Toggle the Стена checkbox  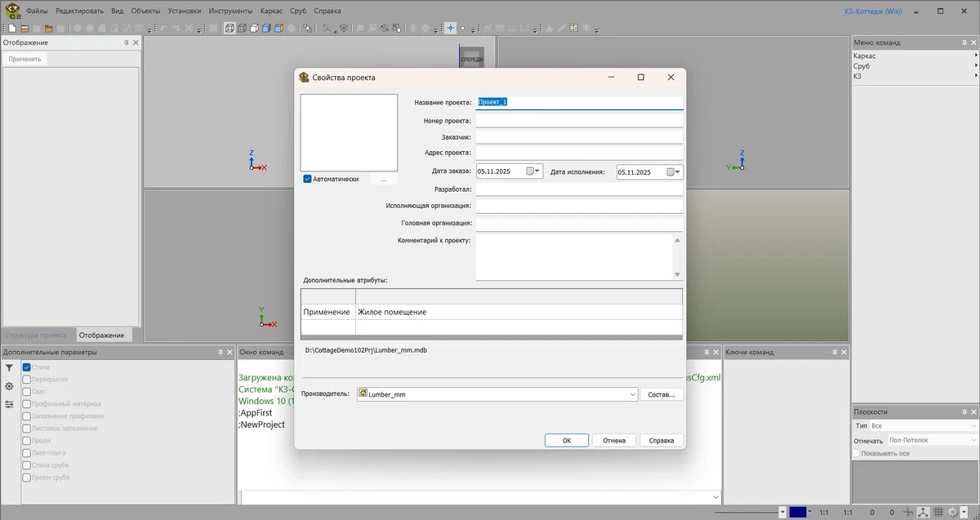[27, 367]
